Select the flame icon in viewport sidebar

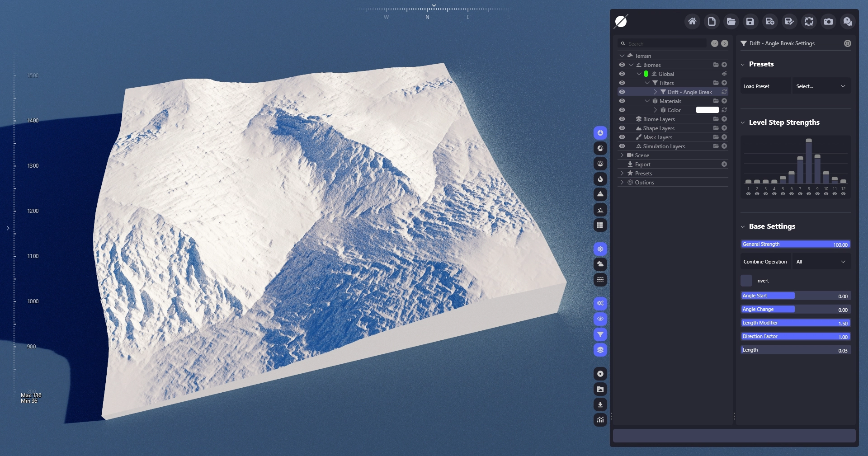pyautogui.click(x=600, y=179)
